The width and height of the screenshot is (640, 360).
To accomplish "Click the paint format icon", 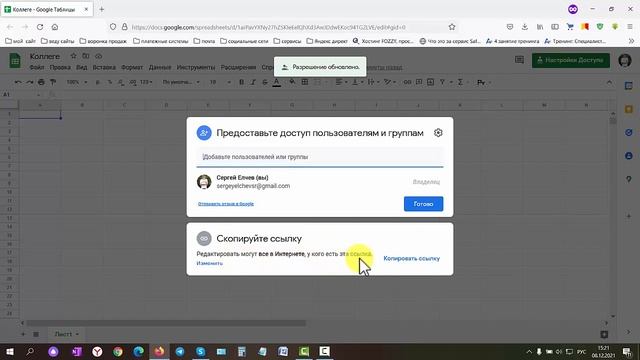I will (53, 82).
